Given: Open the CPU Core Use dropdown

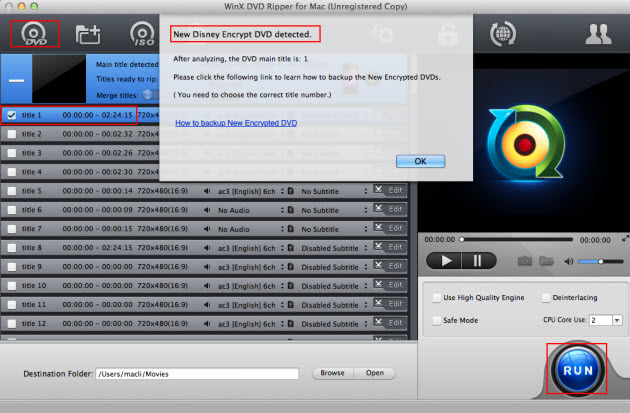Looking at the screenshot, I should 617,320.
